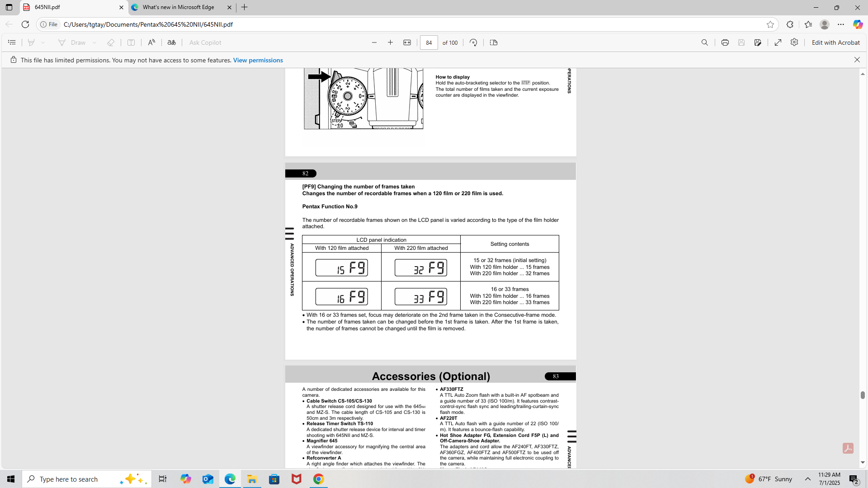Open Find in PDF search

[705, 42]
